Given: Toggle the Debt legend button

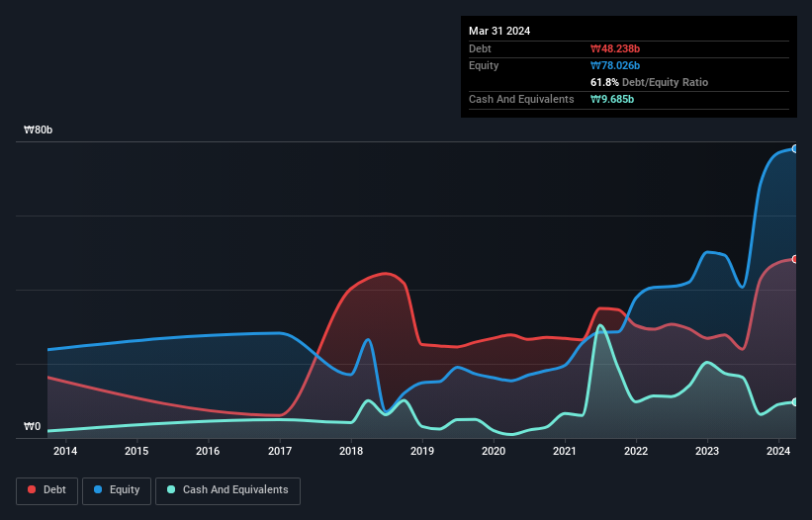Looking at the screenshot, I should coord(46,490).
